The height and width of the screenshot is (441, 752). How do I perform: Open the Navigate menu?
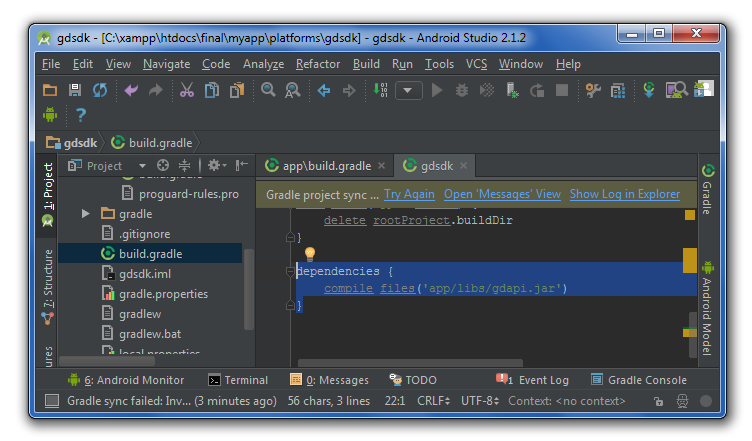tap(166, 64)
